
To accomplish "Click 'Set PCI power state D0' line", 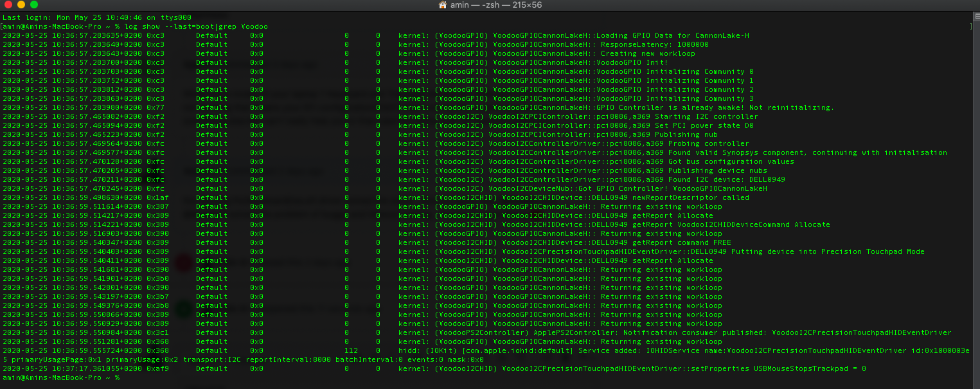I will [x=704, y=125].
